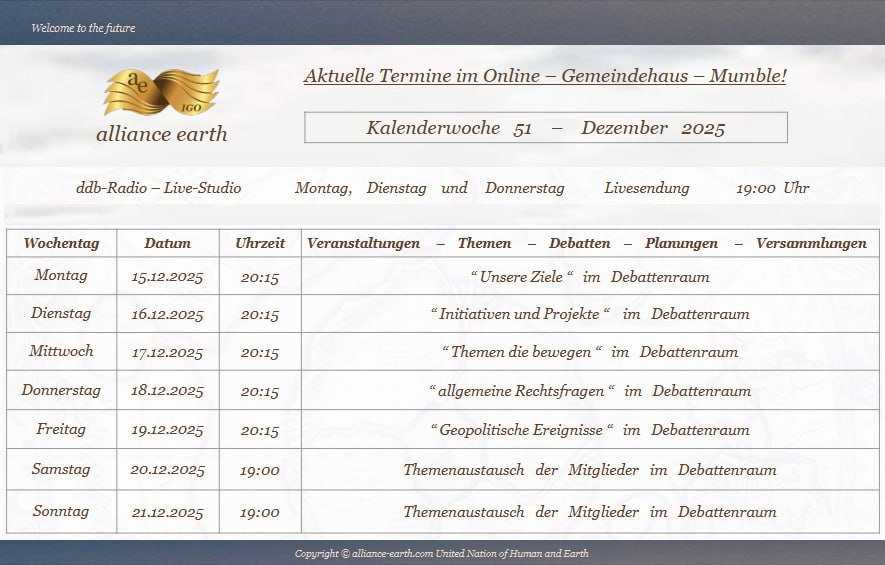Viewport: 885px width, 565px height.
Task: Click 'ddb-Radio – Live-Studio' text
Action: (x=158, y=188)
